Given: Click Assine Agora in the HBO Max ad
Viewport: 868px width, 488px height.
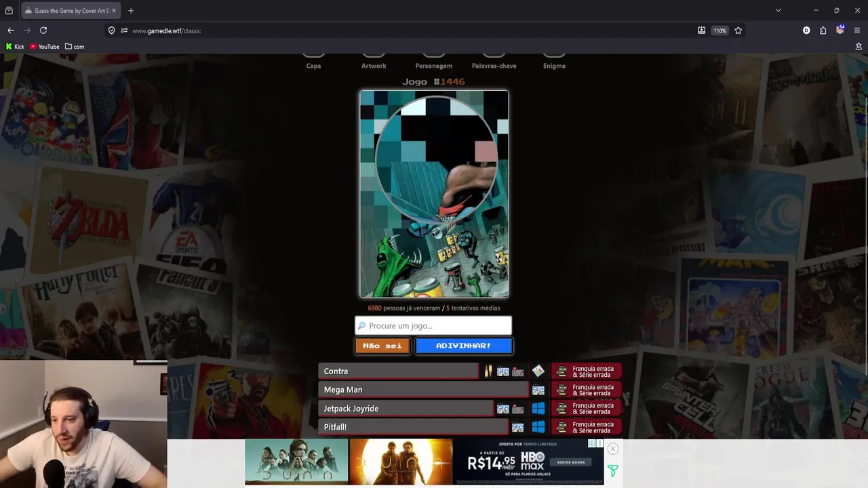Looking at the screenshot, I should pos(571,462).
